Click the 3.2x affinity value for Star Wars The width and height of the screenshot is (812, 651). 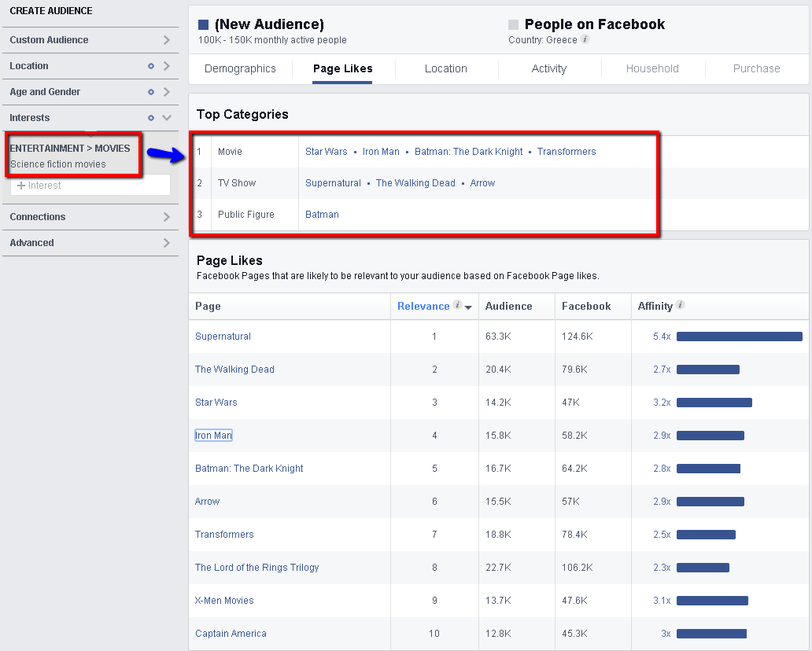pos(662,403)
